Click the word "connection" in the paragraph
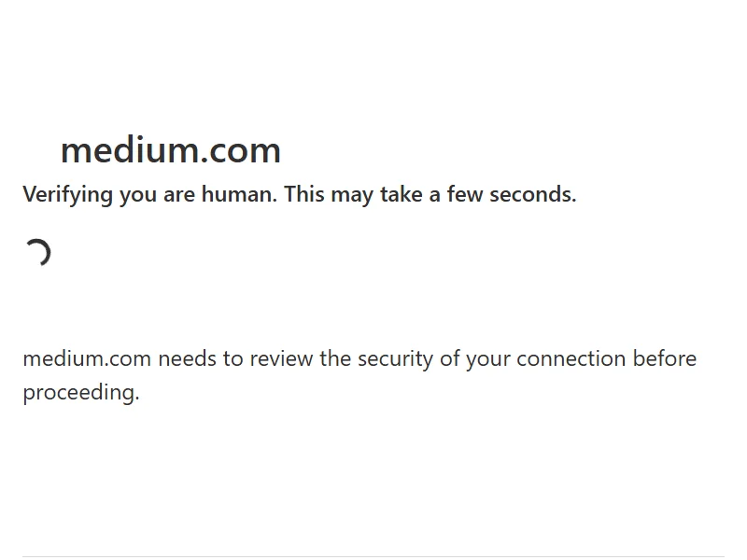 pyautogui.click(x=571, y=359)
